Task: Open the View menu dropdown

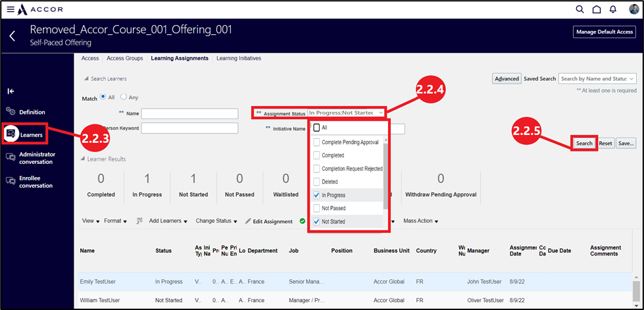Action: point(91,220)
